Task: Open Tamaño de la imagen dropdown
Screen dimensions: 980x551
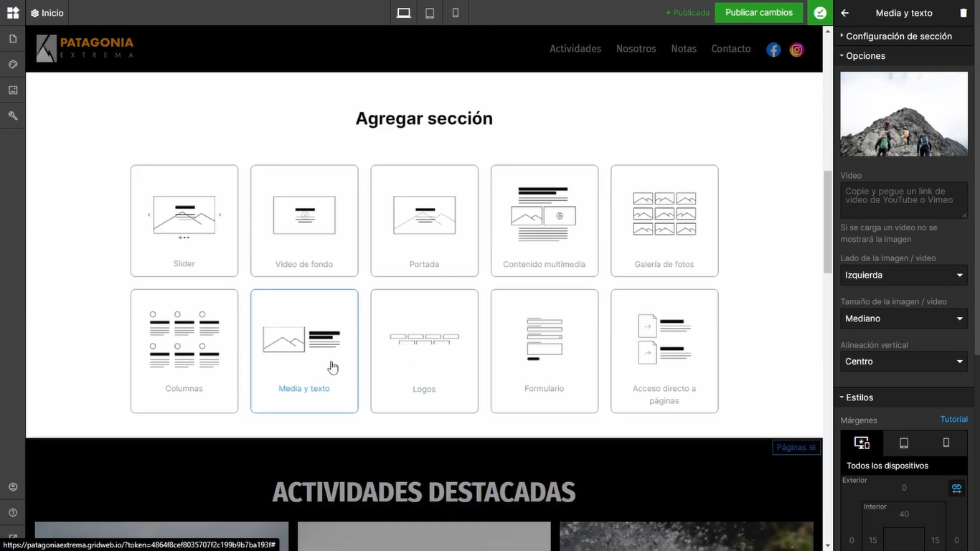Action: pos(904,319)
